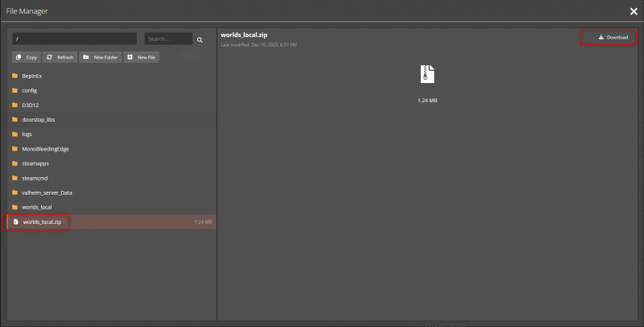Create a New File
Viewport: 644px width, 327px height.
click(142, 57)
